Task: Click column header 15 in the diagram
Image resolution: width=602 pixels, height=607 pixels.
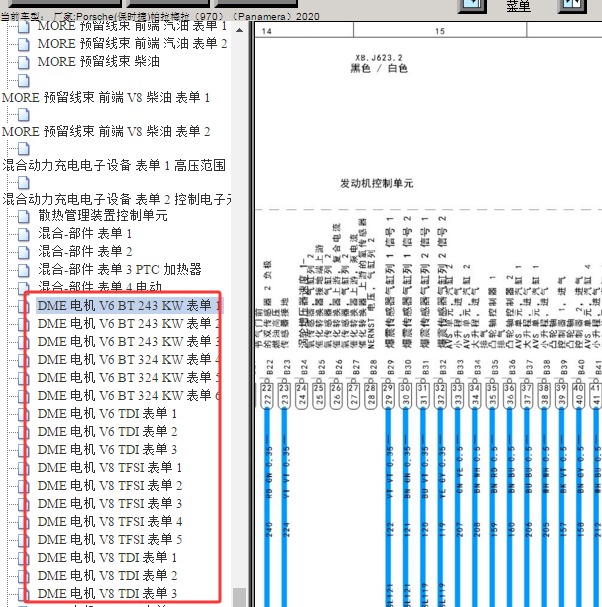Action: (440, 31)
